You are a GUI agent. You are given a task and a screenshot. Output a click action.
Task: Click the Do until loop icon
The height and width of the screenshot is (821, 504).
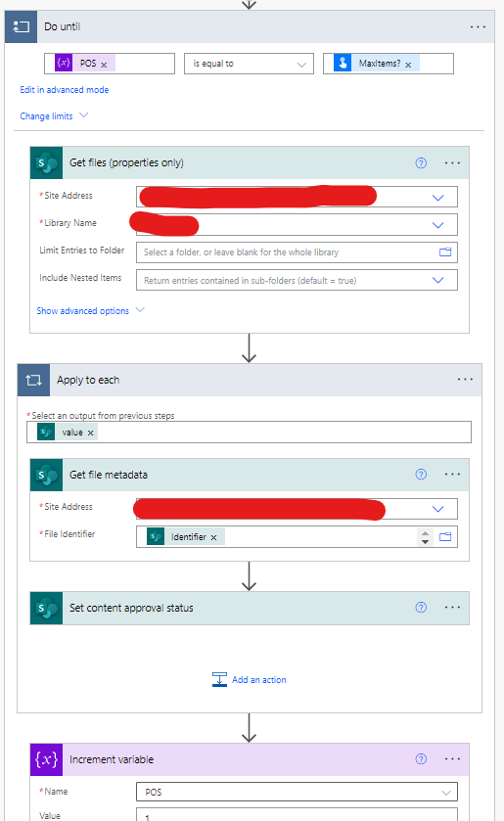pyautogui.click(x=21, y=26)
